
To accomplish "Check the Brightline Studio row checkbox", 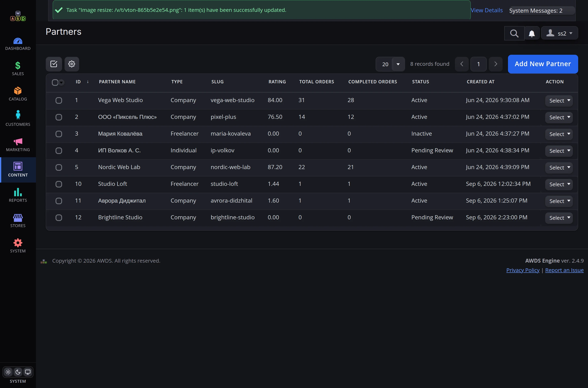I will click(x=59, y=218).
